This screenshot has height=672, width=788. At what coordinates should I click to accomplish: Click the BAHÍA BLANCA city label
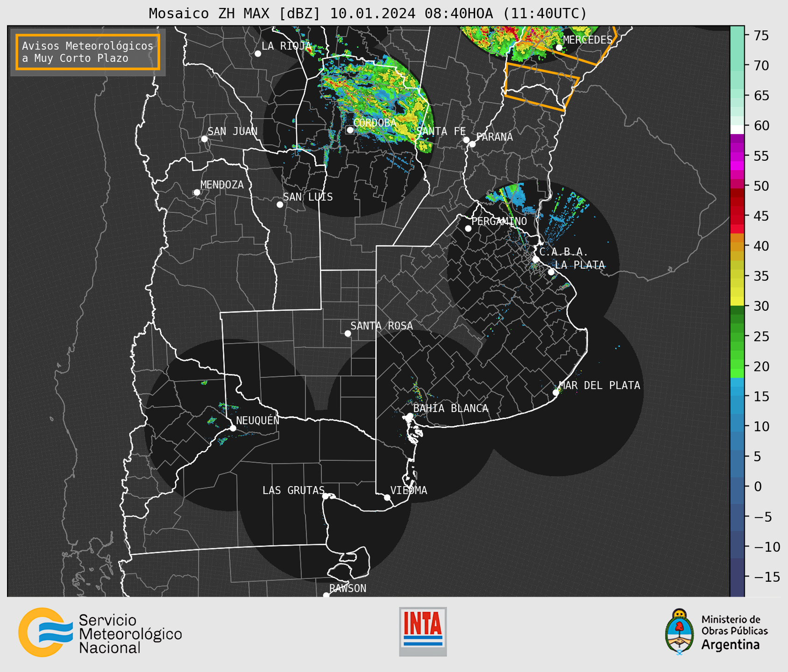(x=451, y=408)
